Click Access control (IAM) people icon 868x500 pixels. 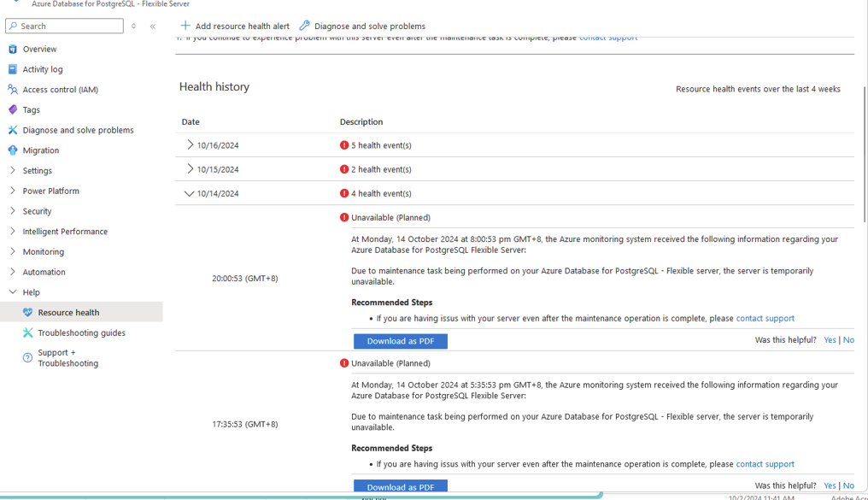click(13, 89)
